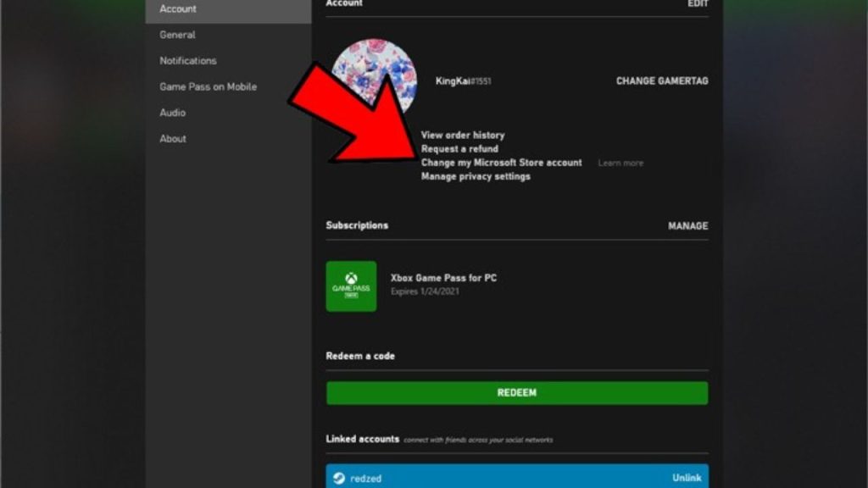Select Xbox Game Pass for PC text
The image size is (868, 488).
coord(443,278)
